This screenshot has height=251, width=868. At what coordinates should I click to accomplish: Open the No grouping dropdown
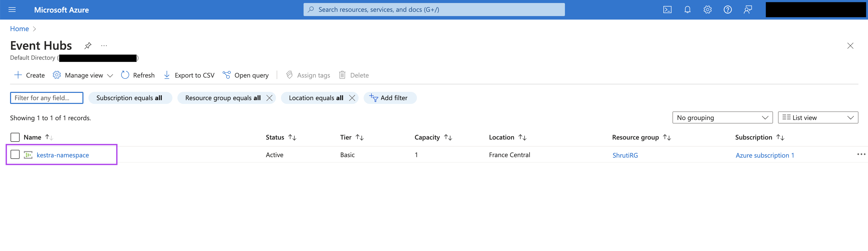pos(722,117)
